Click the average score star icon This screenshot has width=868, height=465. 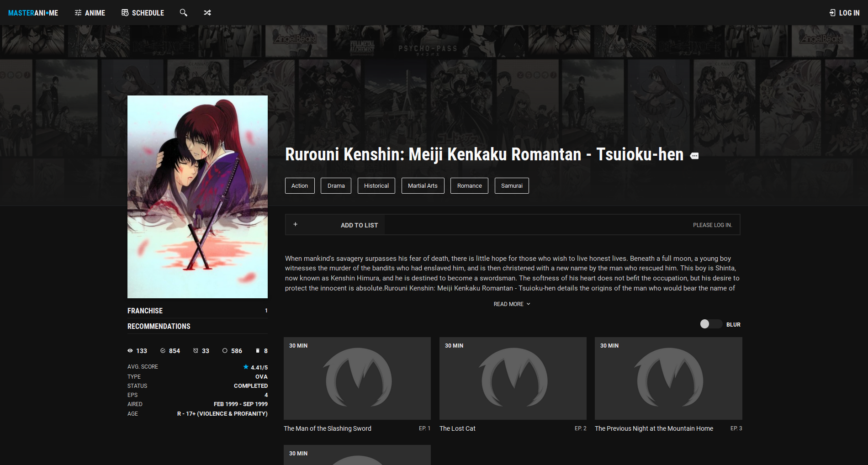[246, 367]
